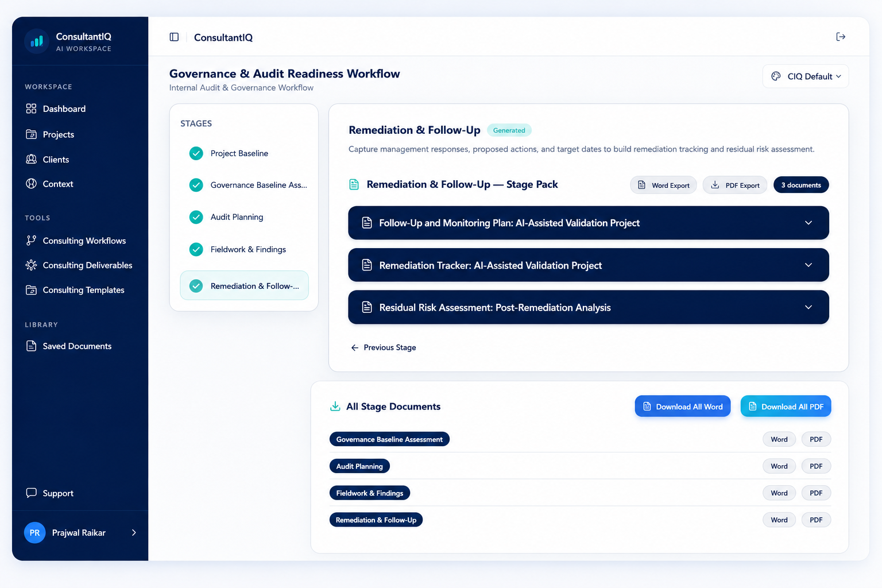Viewport: 882px width, 588px height.
Task: Click the document icon on Remediation Tracker
Action: coord(367,265)
